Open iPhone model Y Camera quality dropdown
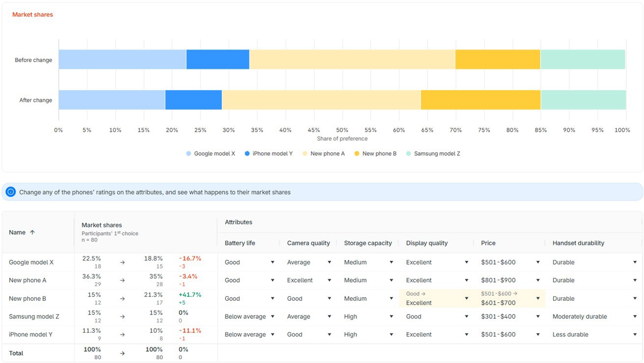Image resolution: width=644 pixels, height=363 pixels. [x=329, y=335]
